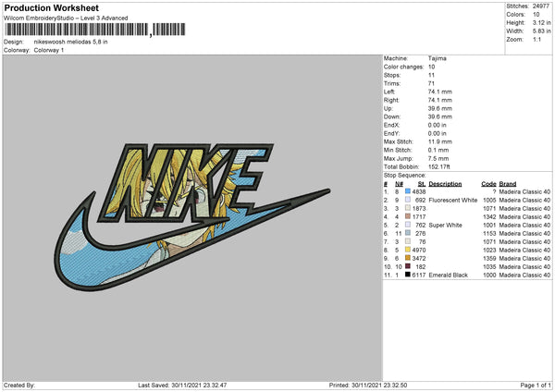Click thread code '1005' in stop sequence

(489, 201)
